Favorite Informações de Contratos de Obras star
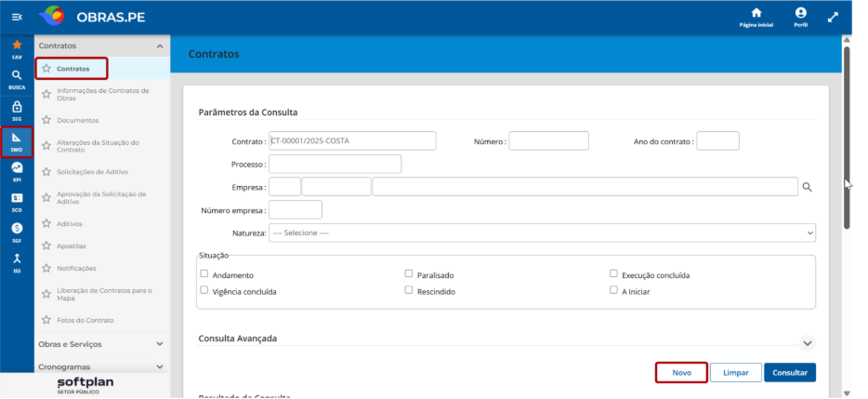Image resolution: width=868 pixels, height=399 pixels. (x=46, y=94)
